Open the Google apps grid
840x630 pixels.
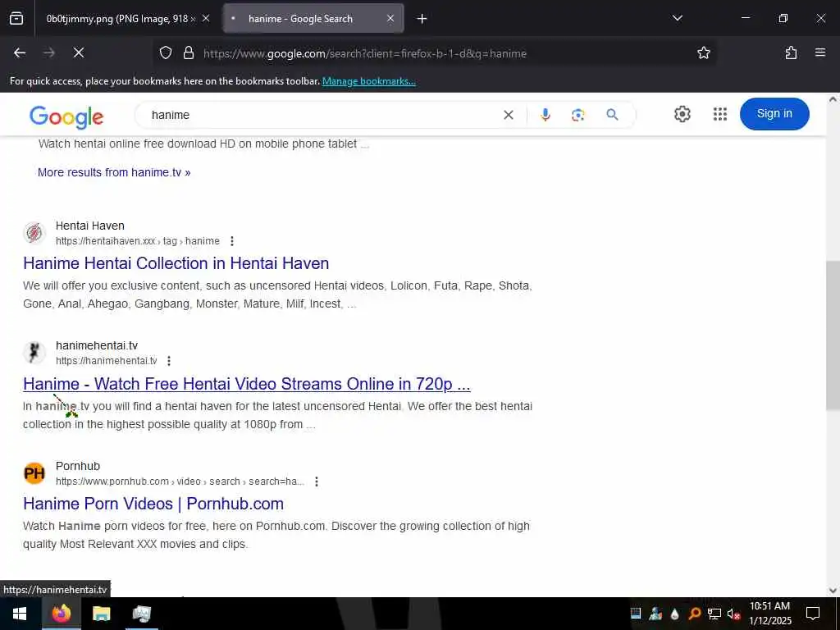tap(720, 114)
